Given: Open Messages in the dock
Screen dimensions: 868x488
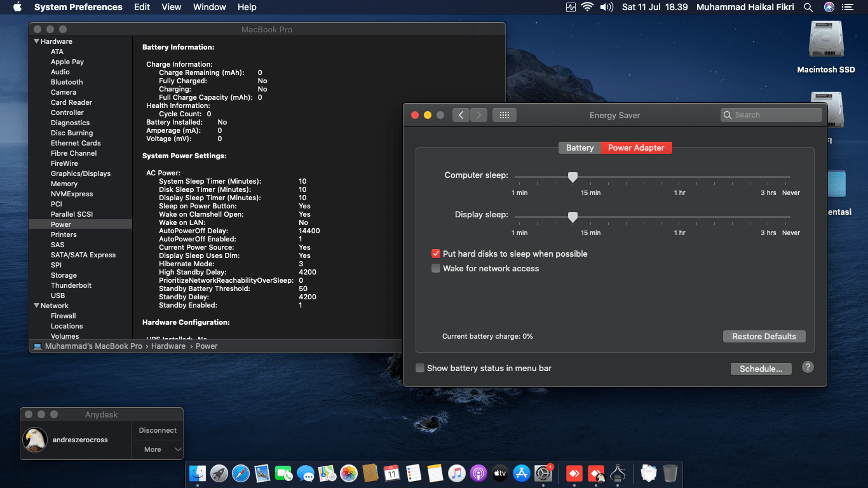Looking at the screenshot, I should point(306,473).
